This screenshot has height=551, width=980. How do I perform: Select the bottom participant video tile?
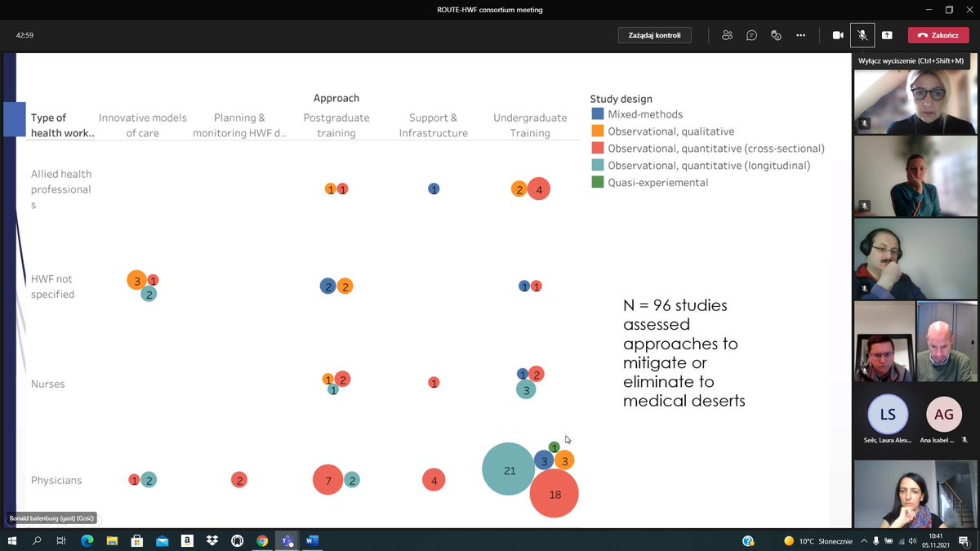[x=915, y=494]
